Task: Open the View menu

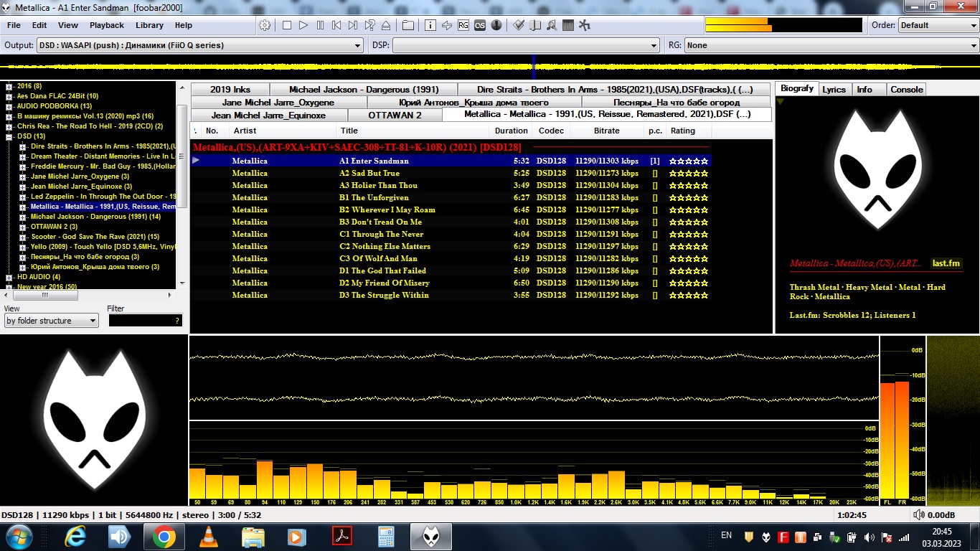Action: pyautogui.click(x=68, y=25)
